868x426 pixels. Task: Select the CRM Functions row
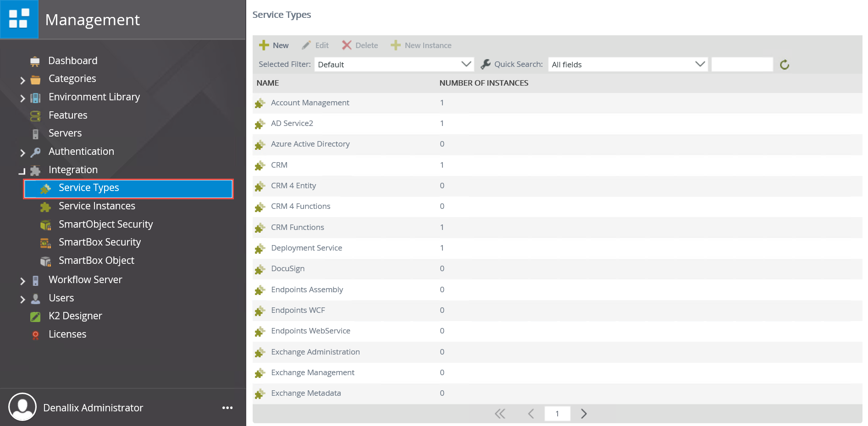(x=557, y=227)
